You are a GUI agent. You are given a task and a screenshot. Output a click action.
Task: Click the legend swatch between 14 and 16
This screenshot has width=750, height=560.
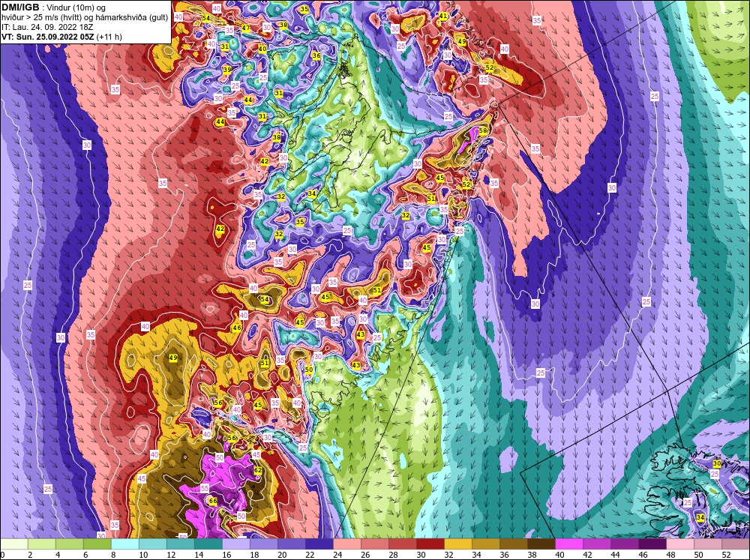point(208,544)
